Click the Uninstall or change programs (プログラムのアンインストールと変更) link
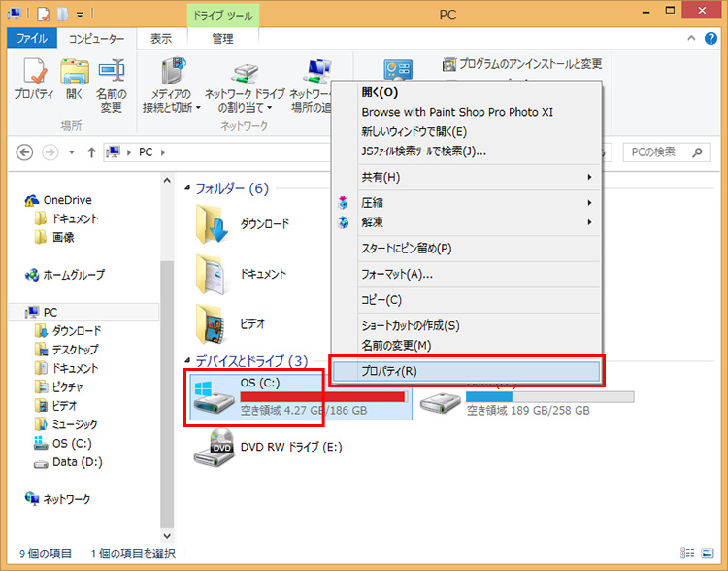 (x=522, y=64)
